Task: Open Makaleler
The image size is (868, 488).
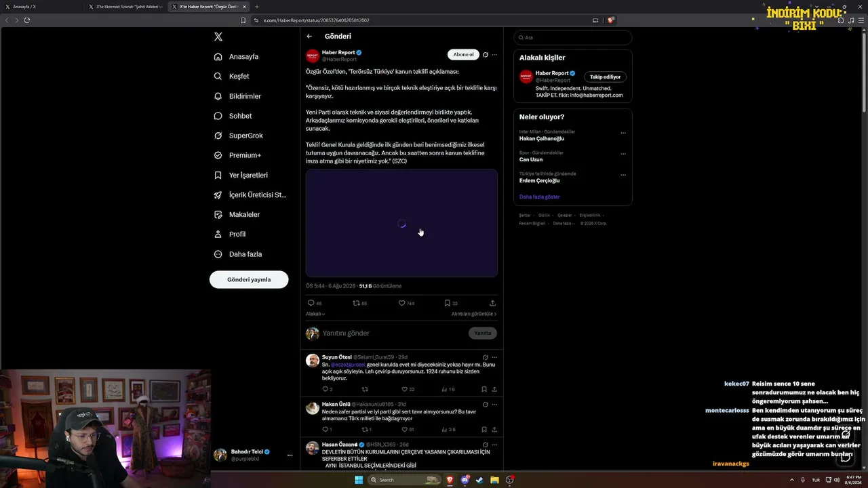Action: point(237,214)
